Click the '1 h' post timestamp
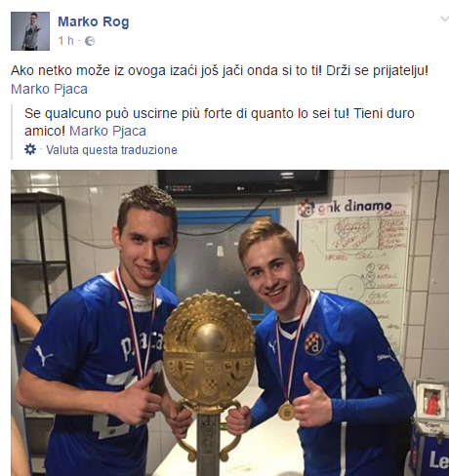The image size is (449, 476). 65,41
